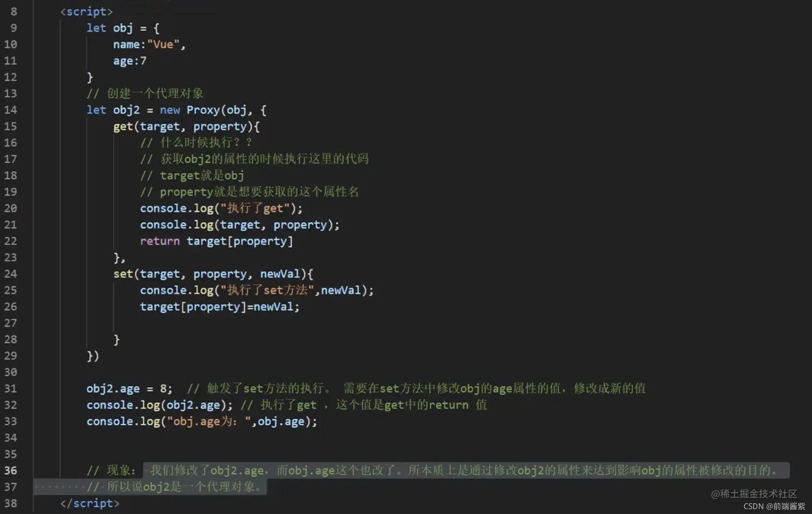Click the comment '// 创建一个代理对象'
The height and width of the screenshot is (514, 812).
[x=145, y=93]
